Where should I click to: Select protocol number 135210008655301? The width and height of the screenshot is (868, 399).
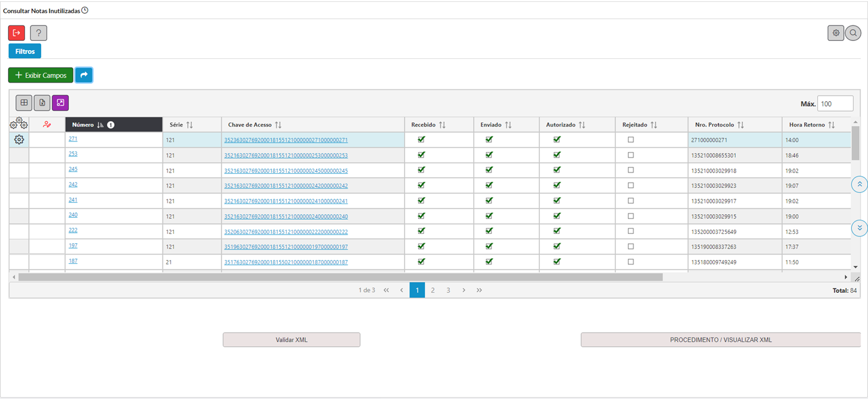click(x=714, y=155)
